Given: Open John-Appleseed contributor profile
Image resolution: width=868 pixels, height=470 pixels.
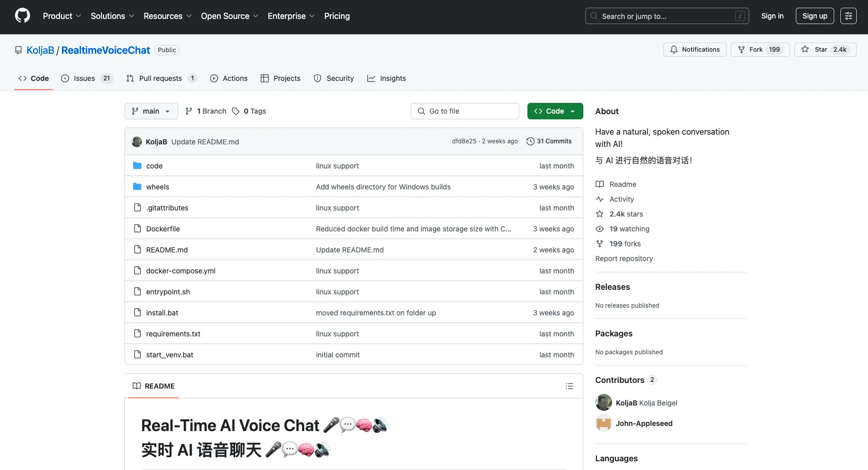Looking at the screenshot, I should 644,423.
